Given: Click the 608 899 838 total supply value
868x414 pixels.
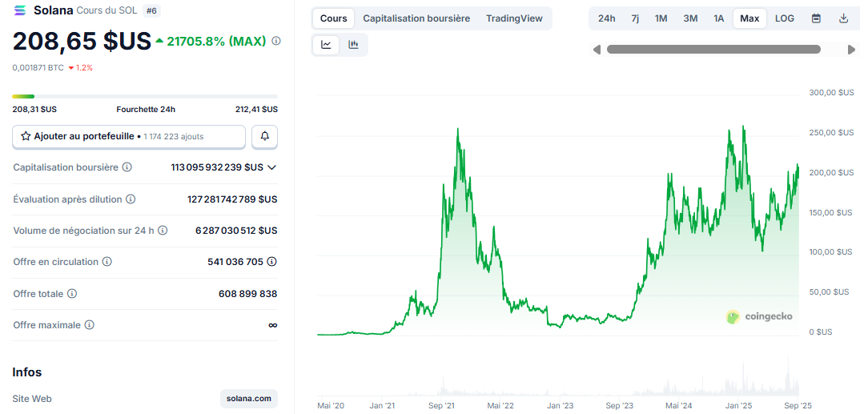Looking at the screenshot, I should click(248, 294).
